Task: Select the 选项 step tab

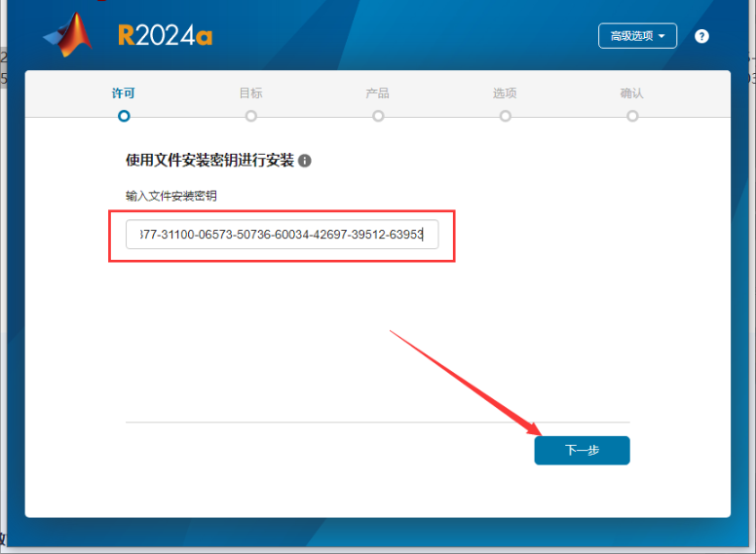Action: coord(505,92)
